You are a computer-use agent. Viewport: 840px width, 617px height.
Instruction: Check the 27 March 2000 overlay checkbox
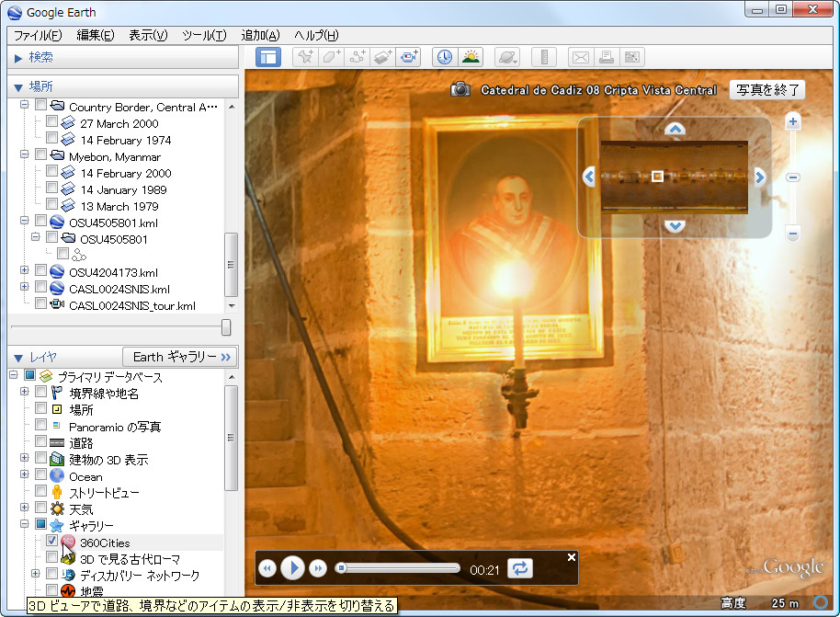click(52, 121)
